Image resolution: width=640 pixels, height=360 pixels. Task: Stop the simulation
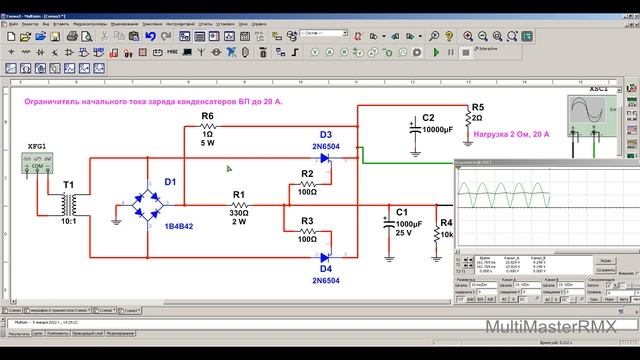click(466, 52)
